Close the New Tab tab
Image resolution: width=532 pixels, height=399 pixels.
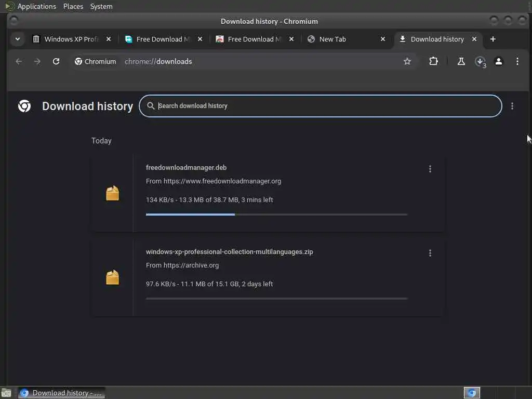(383, 39)
